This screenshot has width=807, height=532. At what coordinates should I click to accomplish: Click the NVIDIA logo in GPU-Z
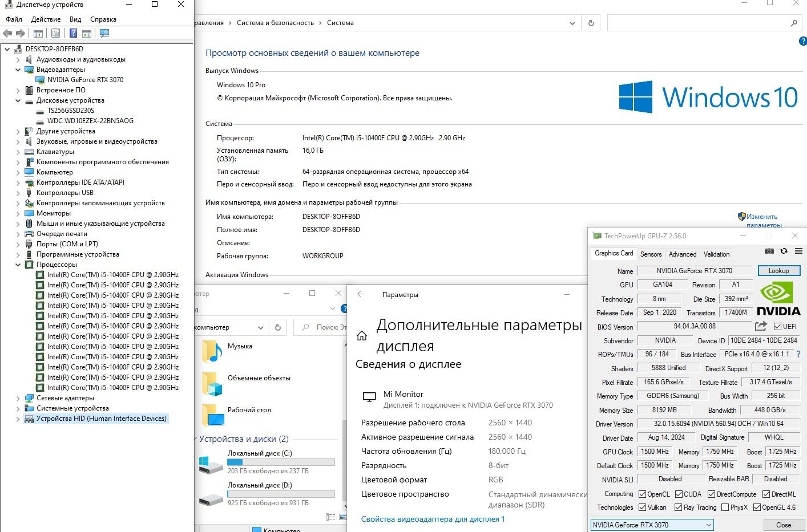[778, 299]
